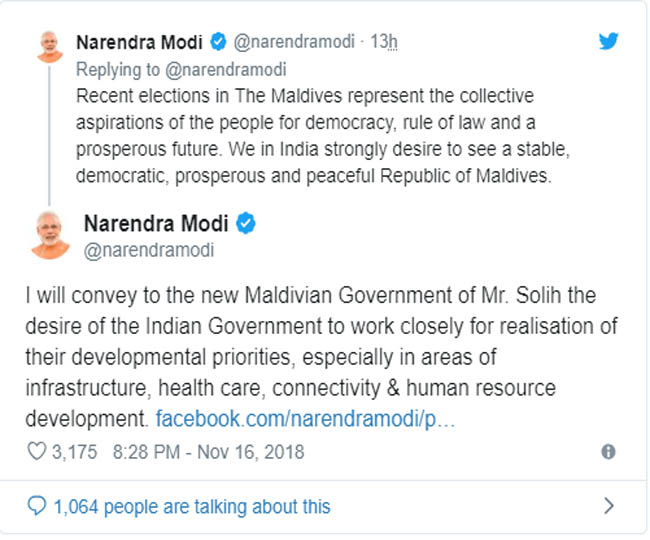Click the heart like icon
The image size is (650, 540).
pos(37,451)
